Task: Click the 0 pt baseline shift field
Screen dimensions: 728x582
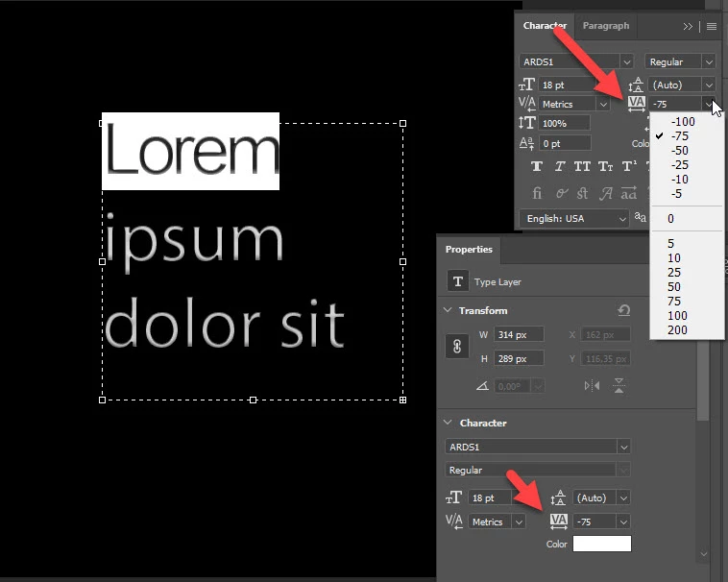Action: (565, 143)
